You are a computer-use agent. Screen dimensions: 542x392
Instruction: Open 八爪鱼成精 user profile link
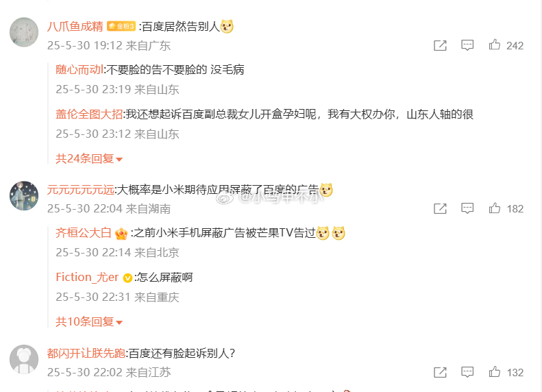pos(75,26)
